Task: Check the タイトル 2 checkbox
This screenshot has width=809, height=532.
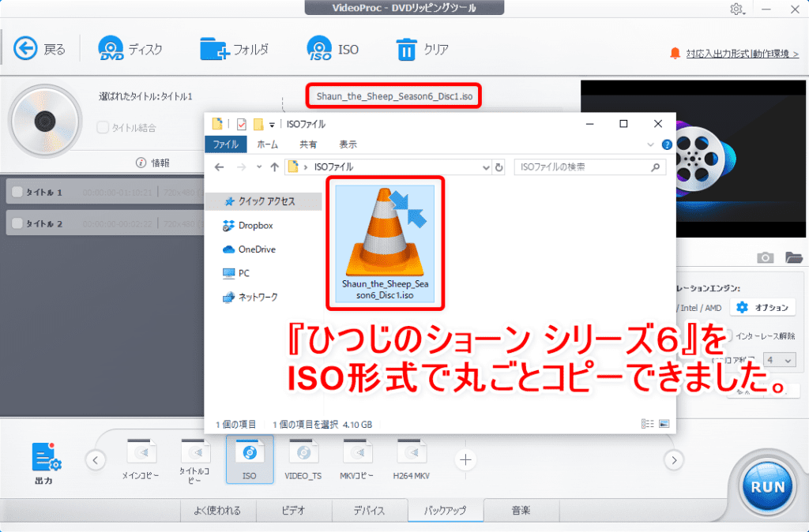Action: pos(17,224)
